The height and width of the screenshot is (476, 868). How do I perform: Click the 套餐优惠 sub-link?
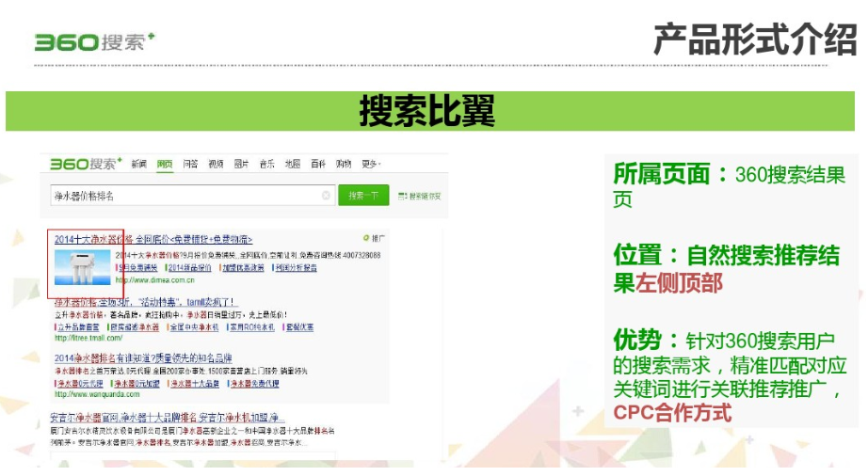pyautogui.click(x=299, y=327)
